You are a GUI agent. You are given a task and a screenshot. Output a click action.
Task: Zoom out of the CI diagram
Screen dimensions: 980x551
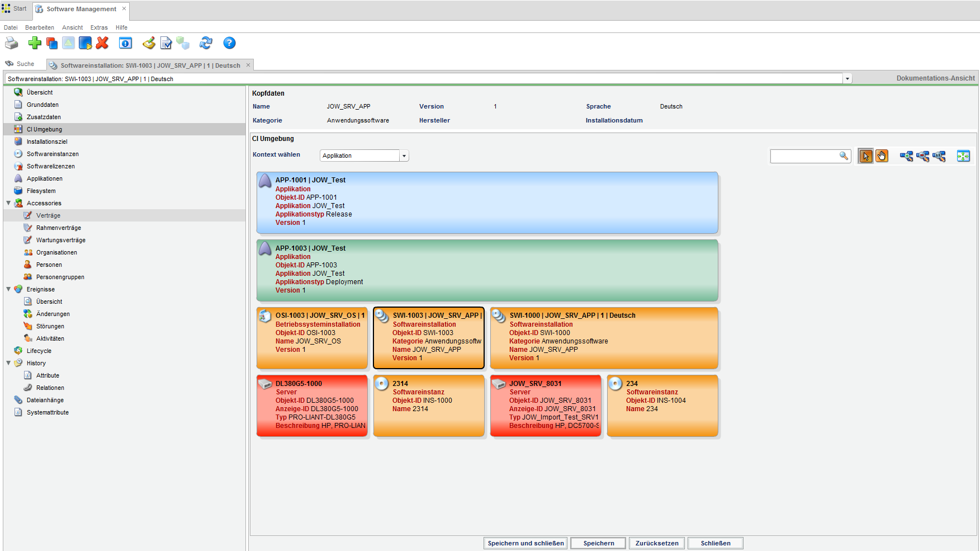922,156
